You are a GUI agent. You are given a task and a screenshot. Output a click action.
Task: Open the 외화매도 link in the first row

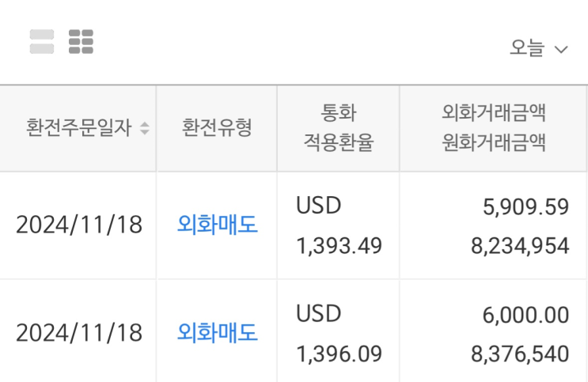(218, 225)
